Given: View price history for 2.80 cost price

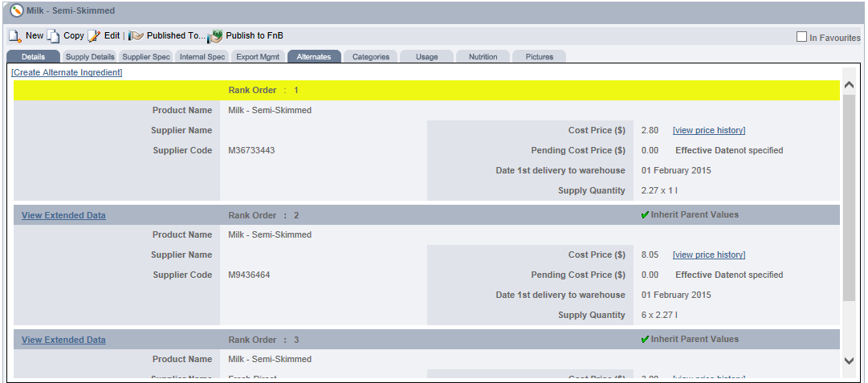Looking at the screenshot, I should click(x=708, y=130).
